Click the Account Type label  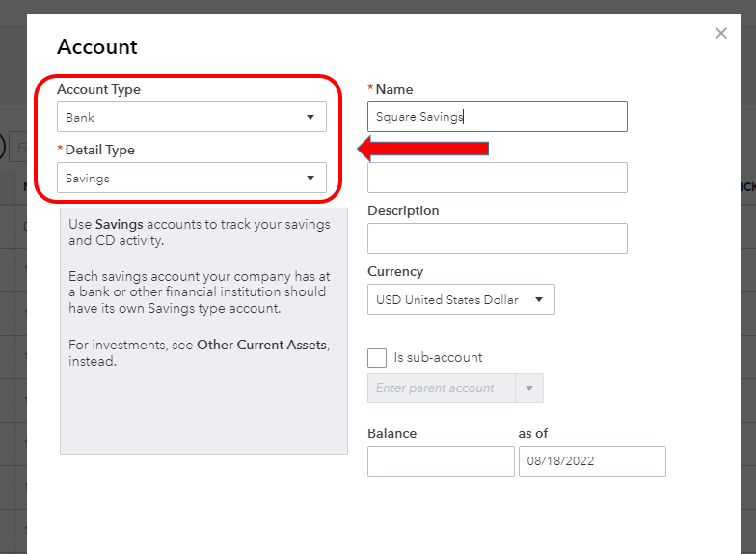pos(98,89)
